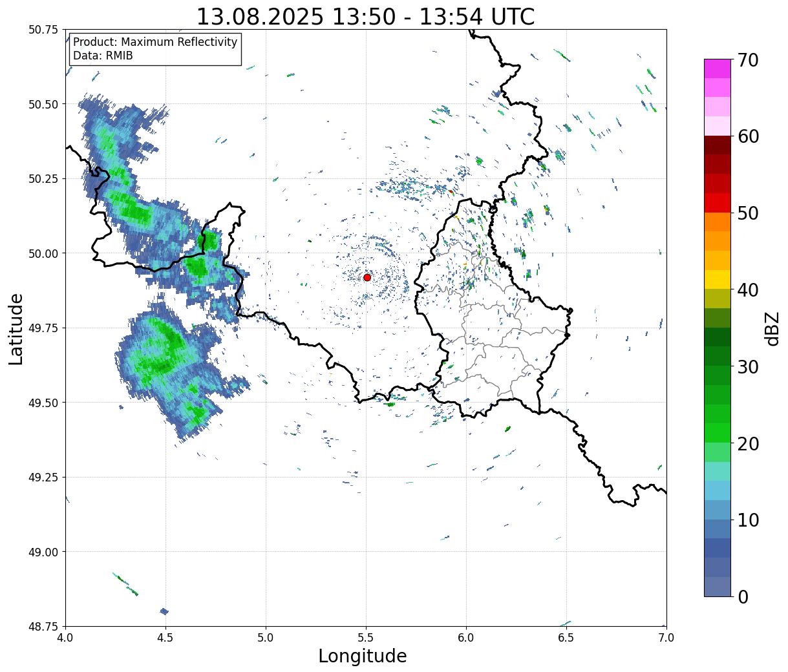Click the bright green colorbar swatch above 20

[x=718, y=433]
